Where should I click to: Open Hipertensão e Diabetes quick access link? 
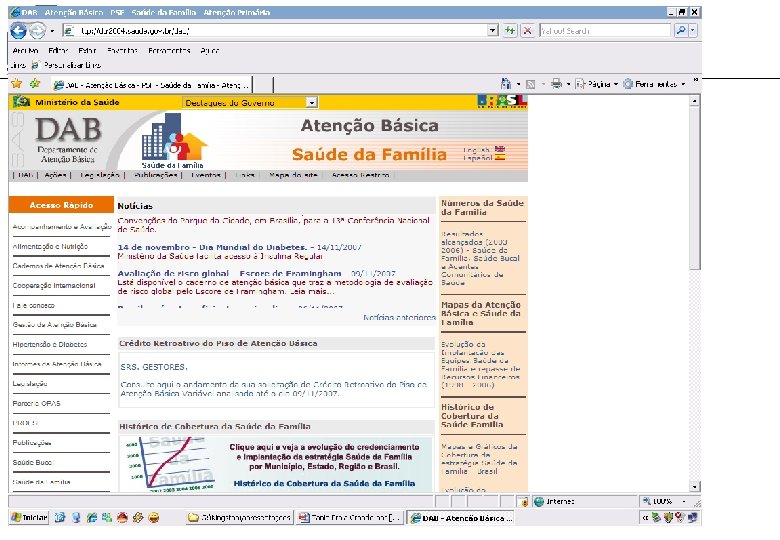[x=50, y=344]
